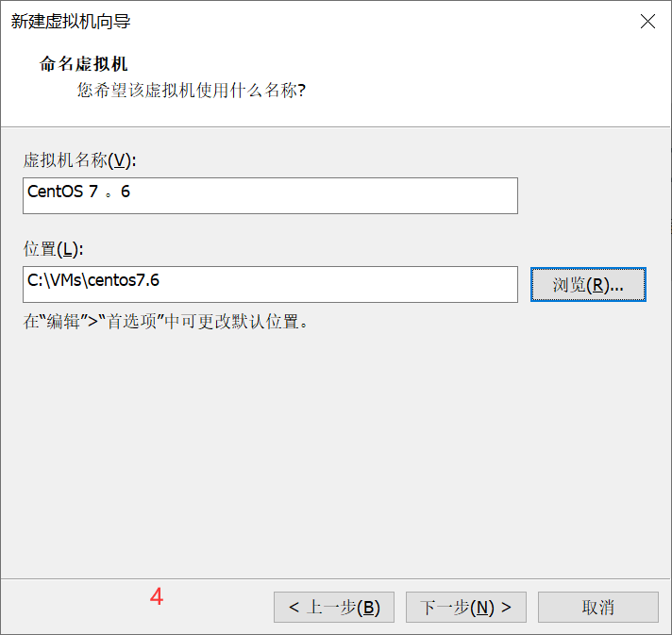Image resolution: width=672 pixels, height=635 pixels.
Task: Click the virtual machine name field containing CentOS 7
Action: (x=270, y=196)
